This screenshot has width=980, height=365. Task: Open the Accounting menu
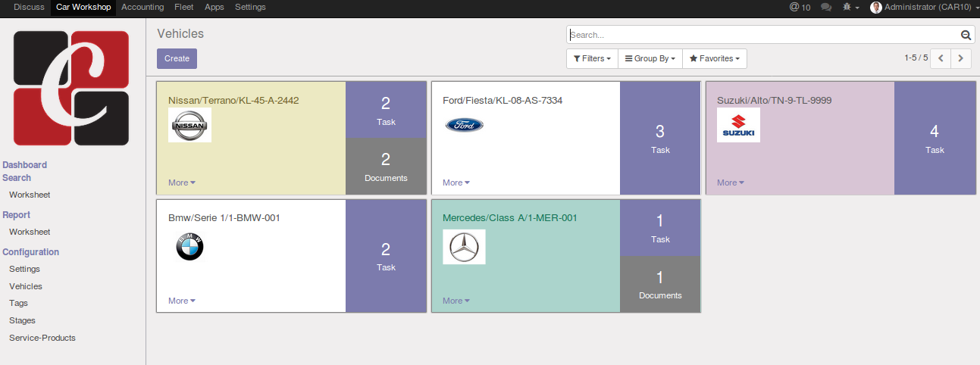pyautogui.click(x=142, y=7)
